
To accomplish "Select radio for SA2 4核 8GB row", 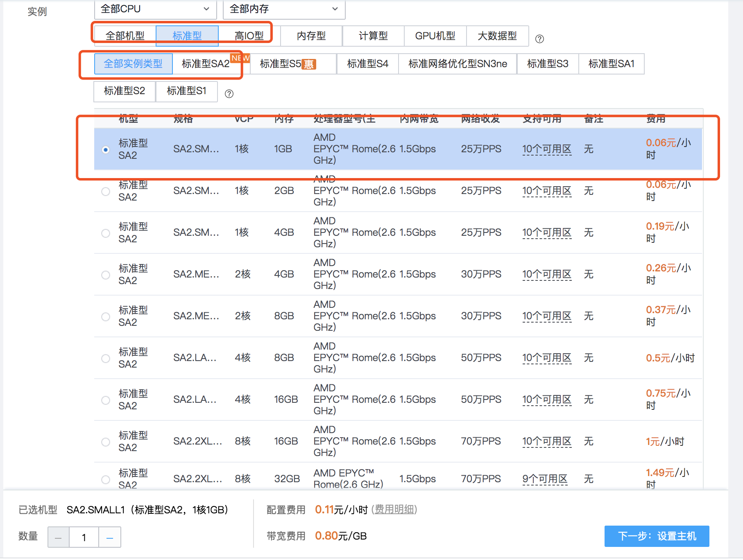I will coord(106,358).
